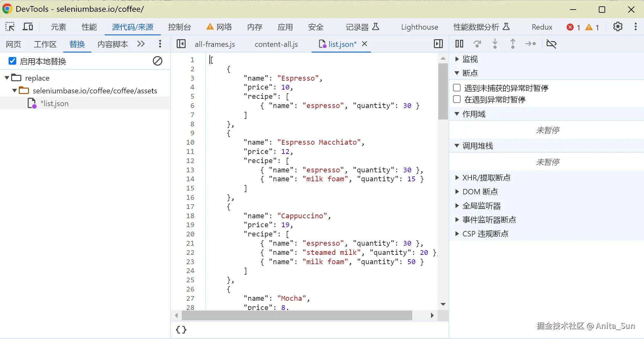Open the 应用 (Application) panel

pyautogui.click(x=285, y=27)
